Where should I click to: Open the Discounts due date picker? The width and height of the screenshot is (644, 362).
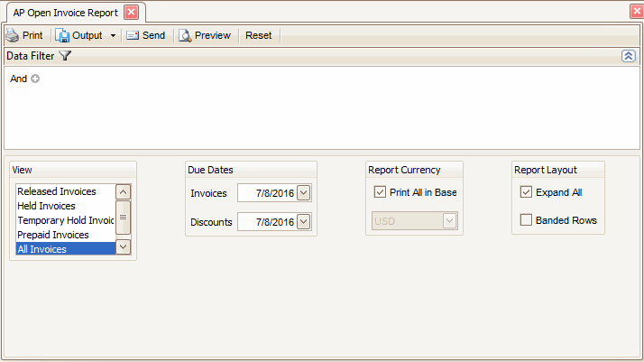click(x=303, y=222)
